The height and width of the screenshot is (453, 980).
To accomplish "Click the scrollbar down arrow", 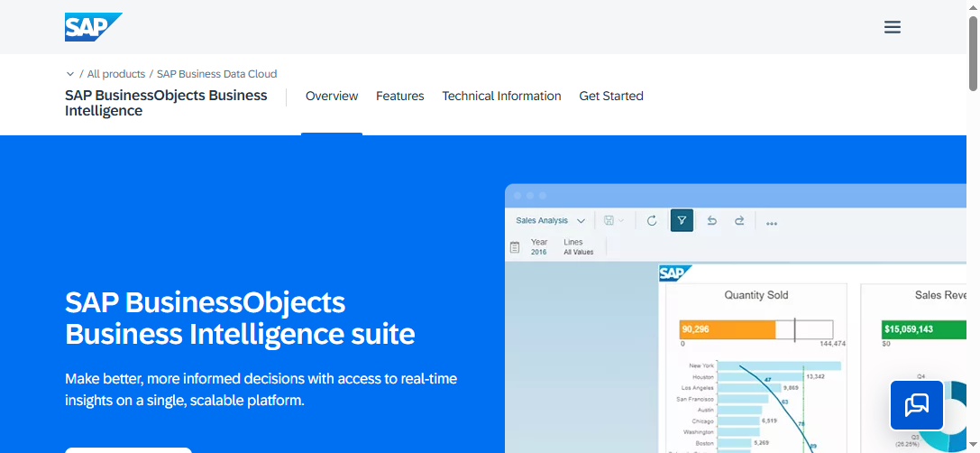I will tap(973, 447).
